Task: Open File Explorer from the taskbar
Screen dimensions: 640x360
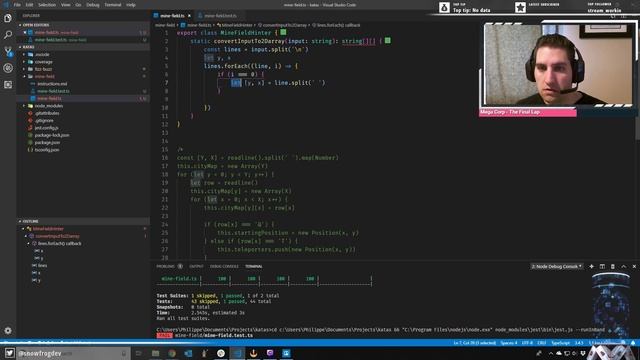Action: (155, 353)
